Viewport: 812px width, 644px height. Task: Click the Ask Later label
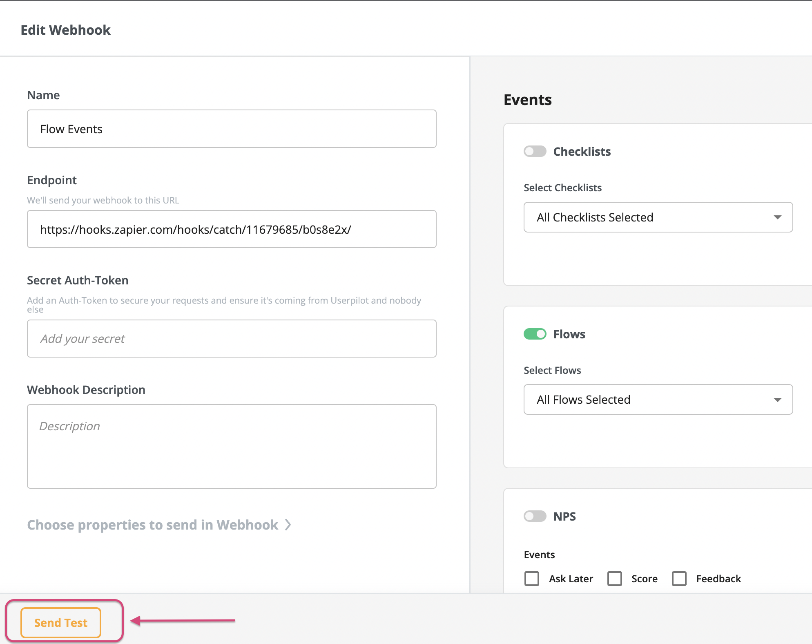click(x=571, y=579)
